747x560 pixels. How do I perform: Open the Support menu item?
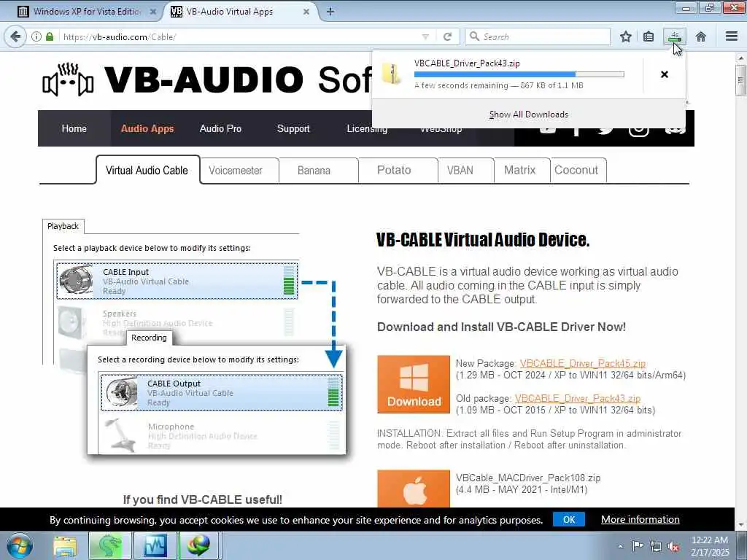[x=293, y=128]
